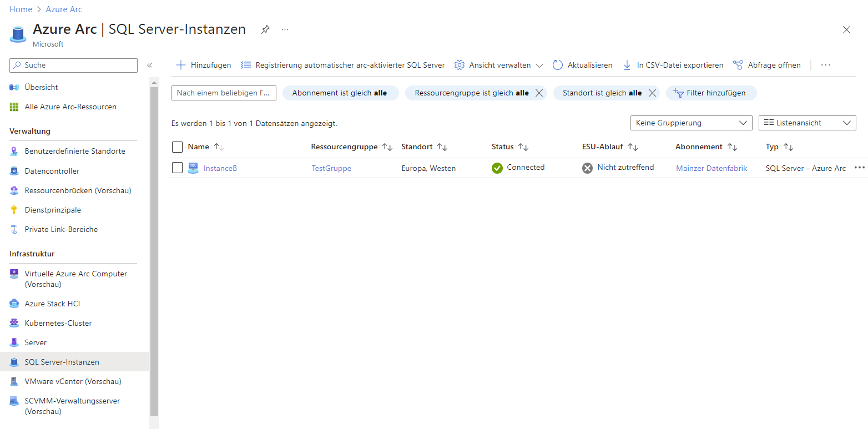
Task: Close the blade with the X button
Action: point(846,30)
